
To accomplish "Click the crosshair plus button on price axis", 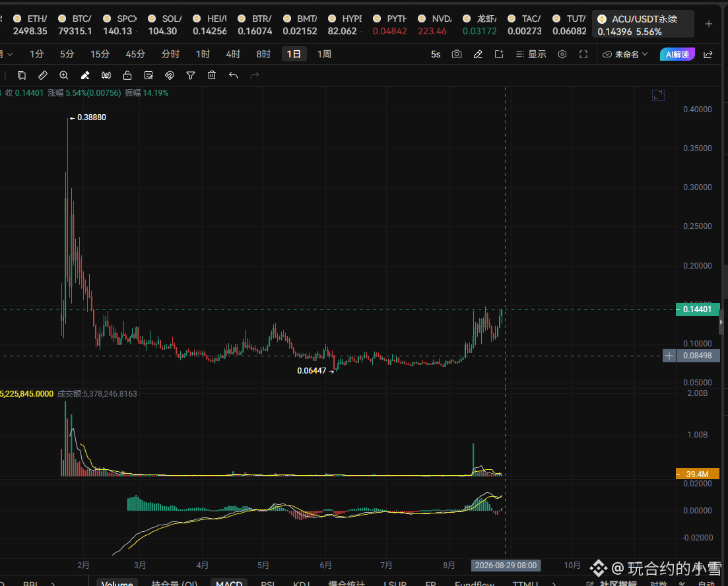I will pos(669,356).
